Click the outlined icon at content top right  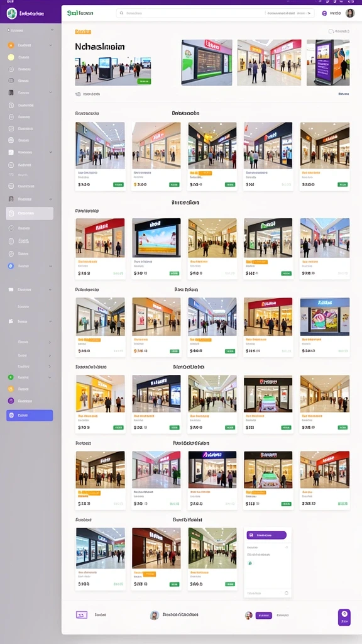tap(331, 31)
